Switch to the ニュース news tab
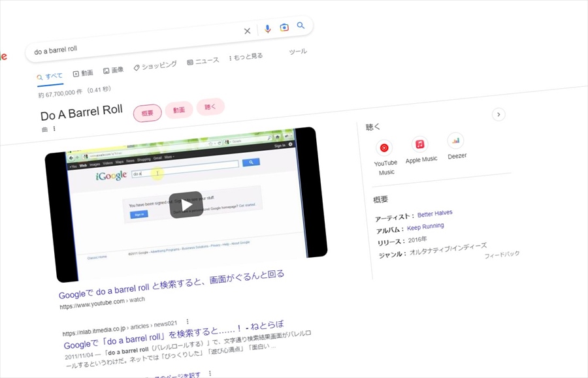The width and height of the screenshot is (588, 378). 203,61
